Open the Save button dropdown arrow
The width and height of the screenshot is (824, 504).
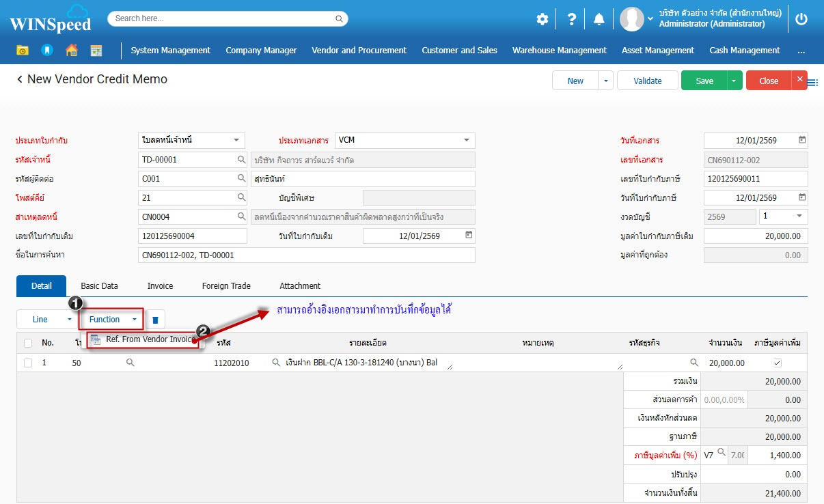(734, 81)
